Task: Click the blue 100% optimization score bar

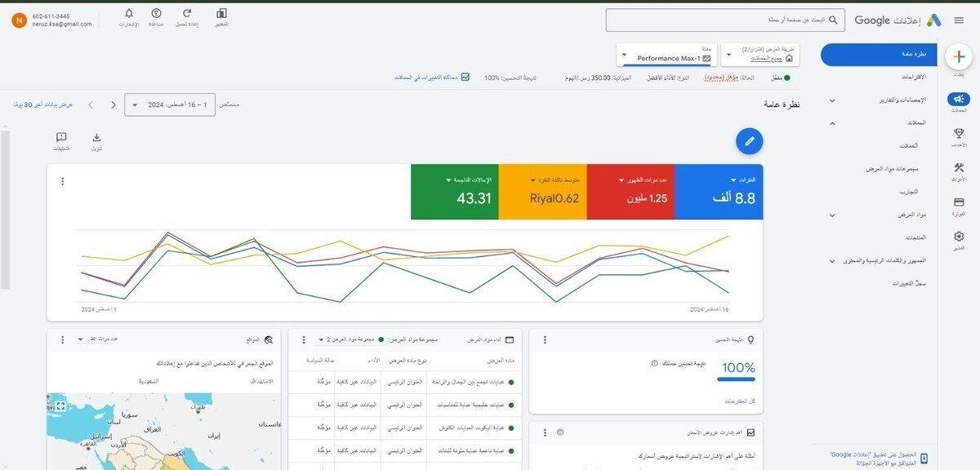Action: coord(736,377)
